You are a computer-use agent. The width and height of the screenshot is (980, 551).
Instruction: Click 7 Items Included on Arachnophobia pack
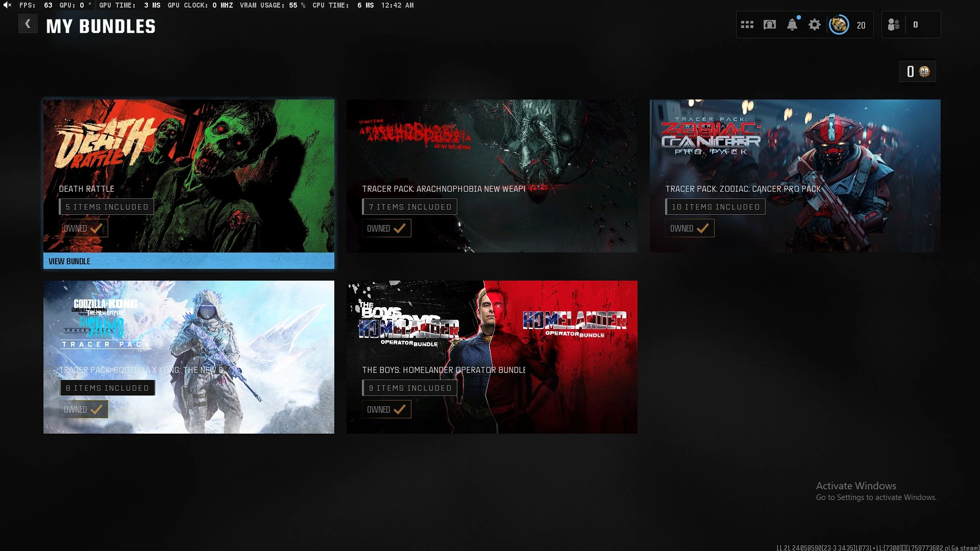[x=410, y=207]
